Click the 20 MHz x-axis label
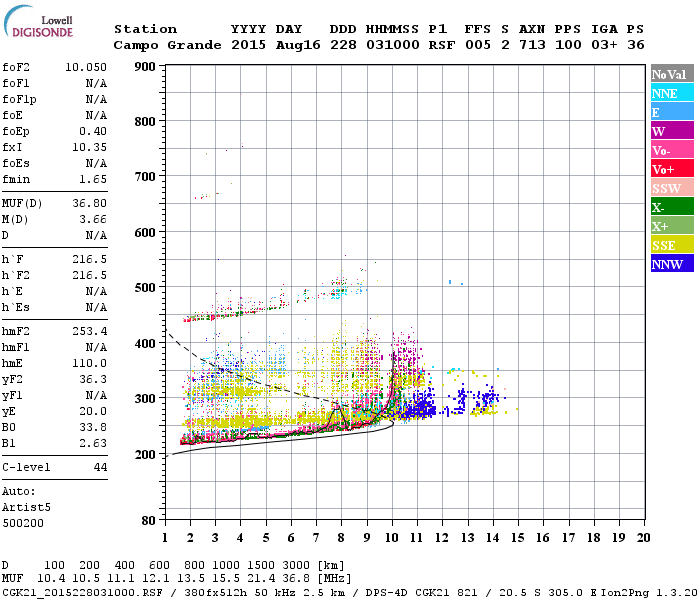 [x=644, y=538]
